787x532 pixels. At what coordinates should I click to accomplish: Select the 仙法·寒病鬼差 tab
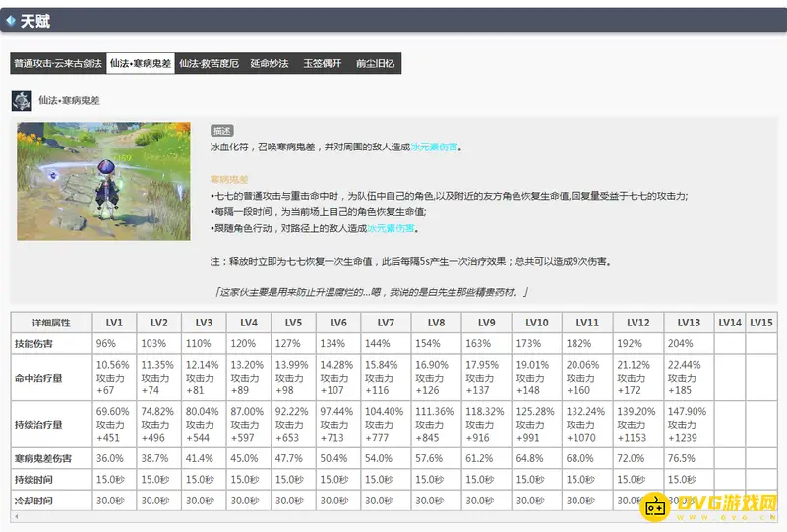tap(140, 63)
